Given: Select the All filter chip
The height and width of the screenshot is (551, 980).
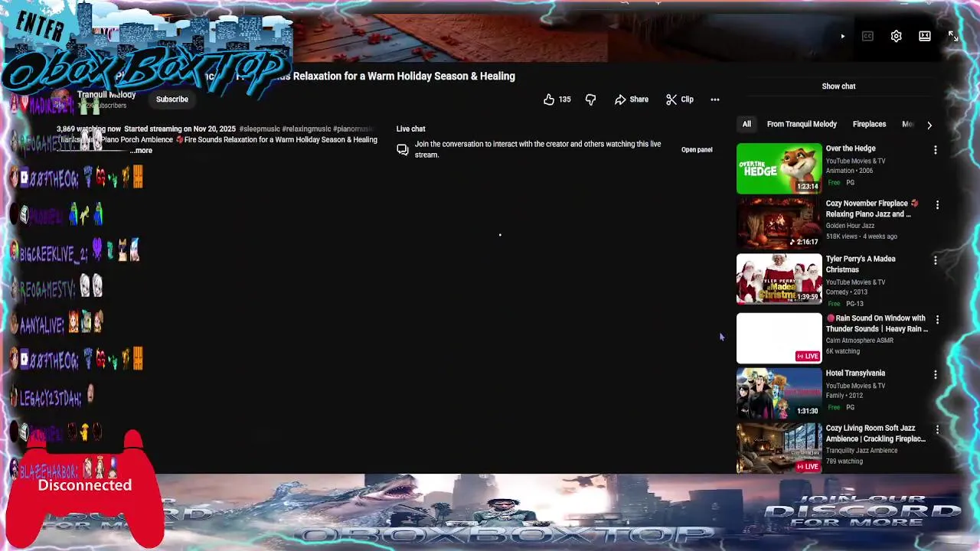Looking at the screenshot, I should (x=746, y=124).
